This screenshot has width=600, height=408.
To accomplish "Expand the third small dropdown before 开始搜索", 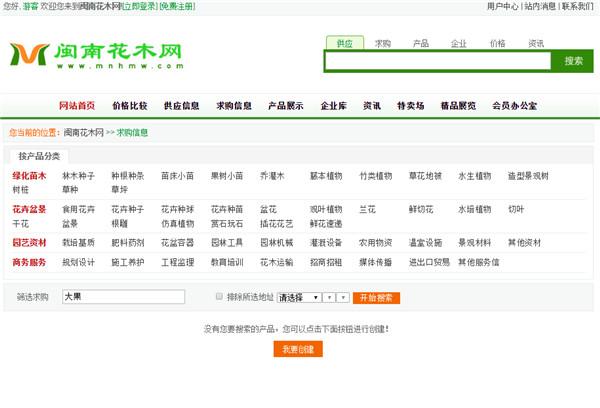I will (x=343, y=297).
